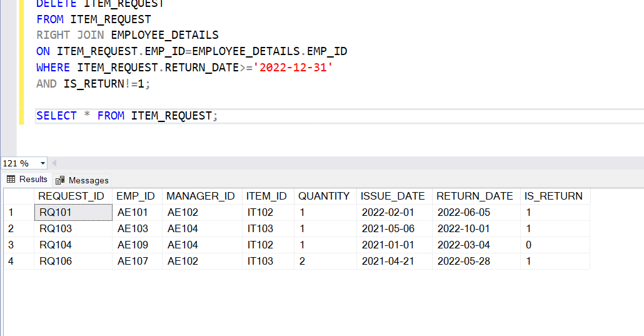Place cursor on EMPLOYEE_DETAILS in the JOIN line
This screenshot has height=336, width=644.
164,36
